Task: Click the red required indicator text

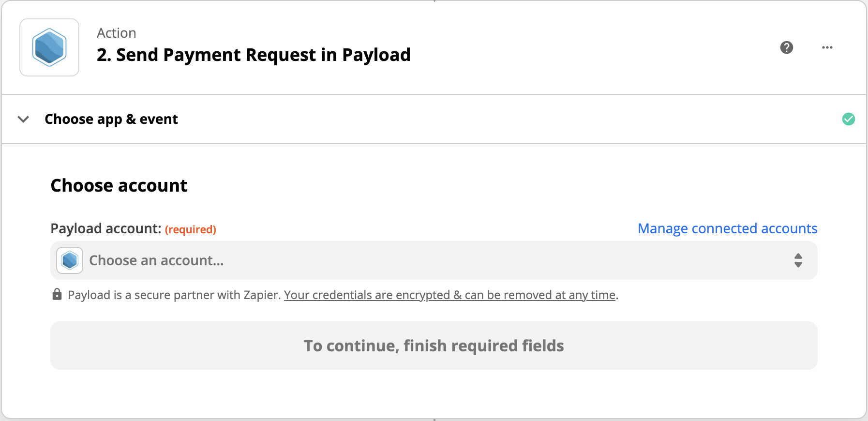Action: [191, 229]
